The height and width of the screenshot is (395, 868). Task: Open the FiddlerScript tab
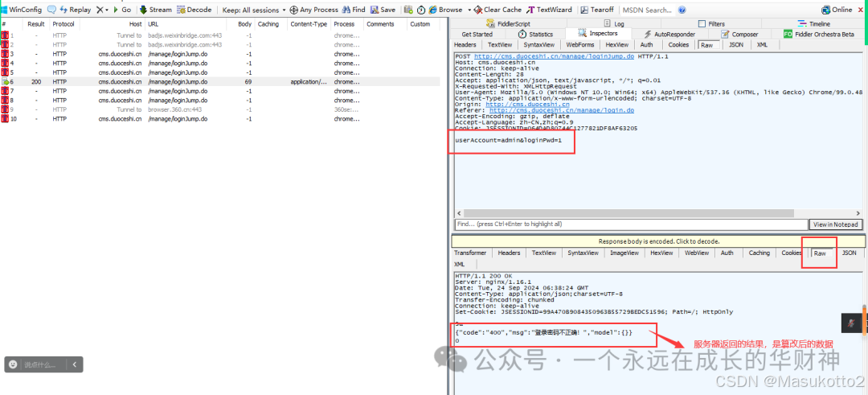(x=508, y=24)
